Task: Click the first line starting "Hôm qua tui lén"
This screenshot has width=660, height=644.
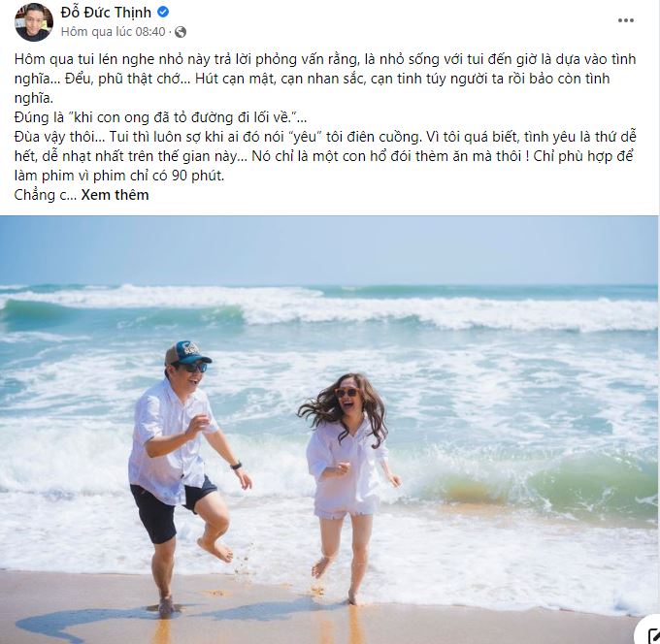Action: (x=325, y=59)
